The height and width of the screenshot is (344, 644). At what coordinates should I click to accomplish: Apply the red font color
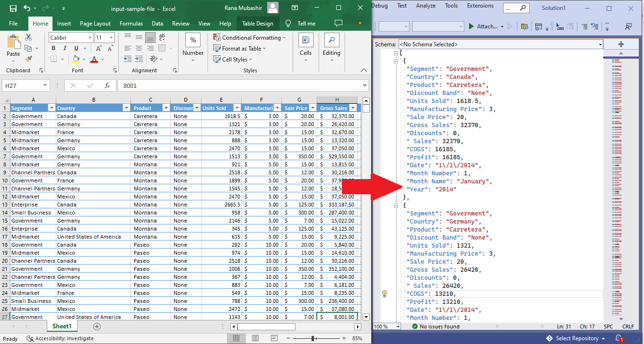(x=94, y=59)
